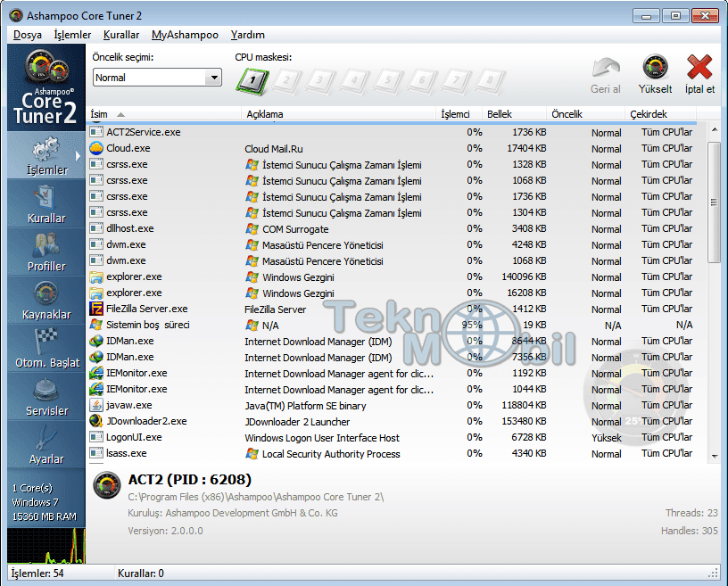Click the JDownloader2.exe icon
728x586 pixels.
96,421
